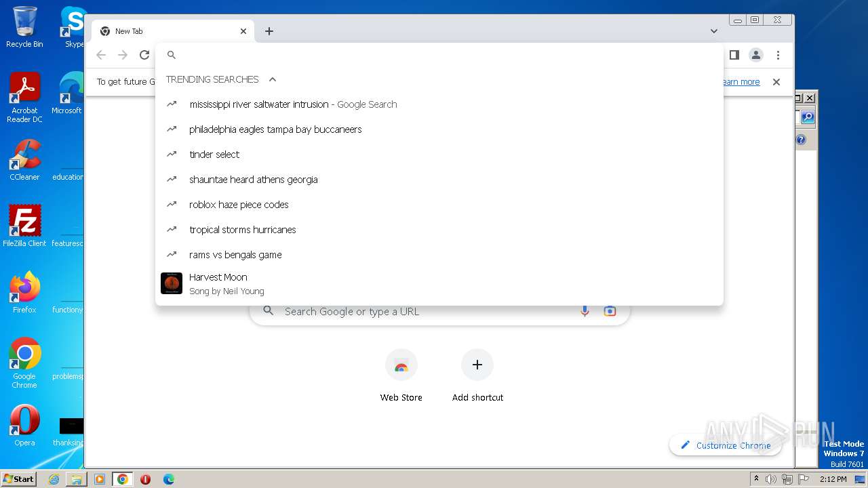
Task: Reload the page in Chrome
Action: click(144, 55)
